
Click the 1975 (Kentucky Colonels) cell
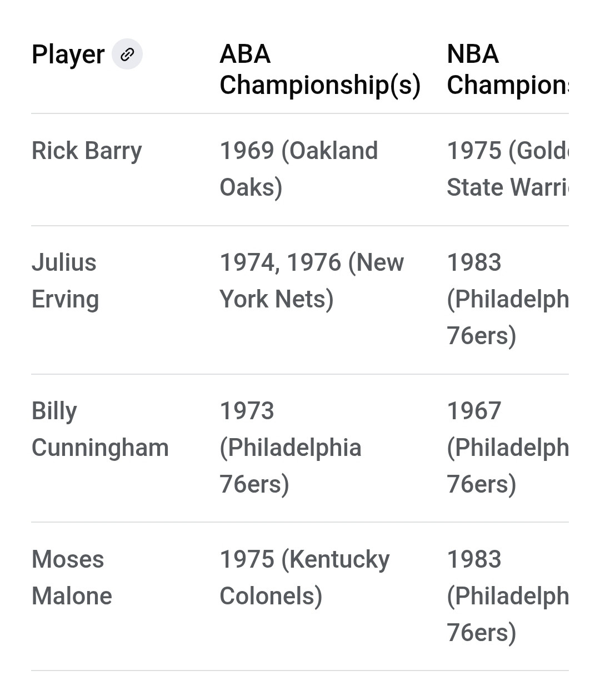point(304,578)
